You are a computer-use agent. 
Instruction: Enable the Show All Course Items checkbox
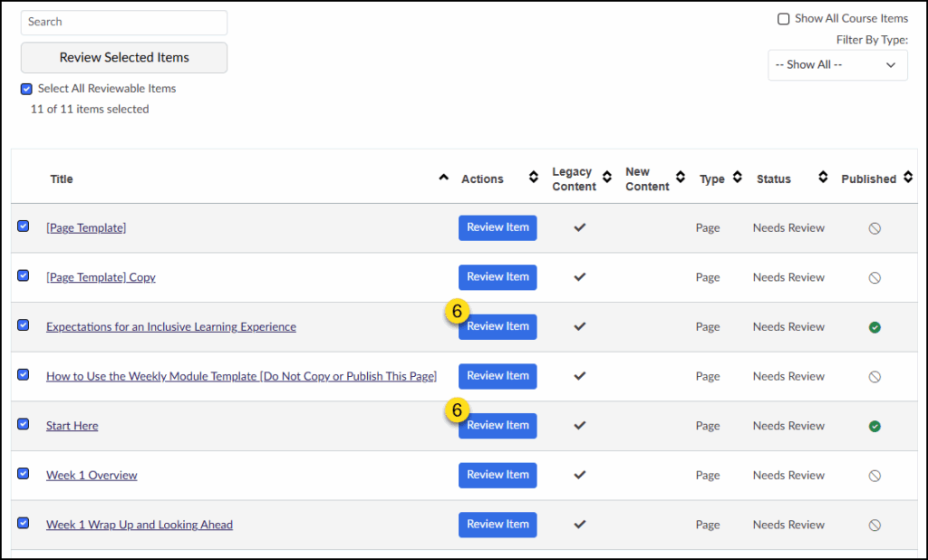(783, 18)
